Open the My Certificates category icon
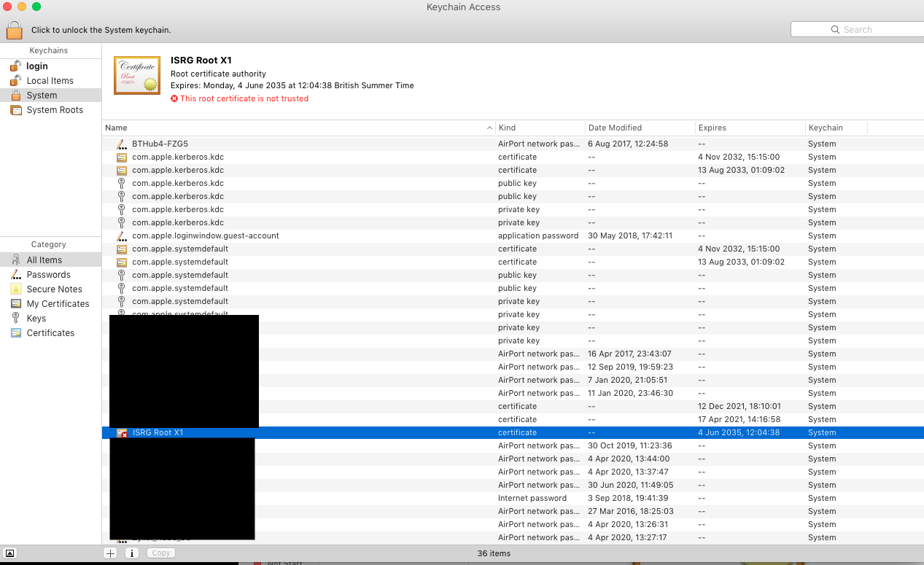The height and width of the screenshot is (565, 924). point(15,304)
